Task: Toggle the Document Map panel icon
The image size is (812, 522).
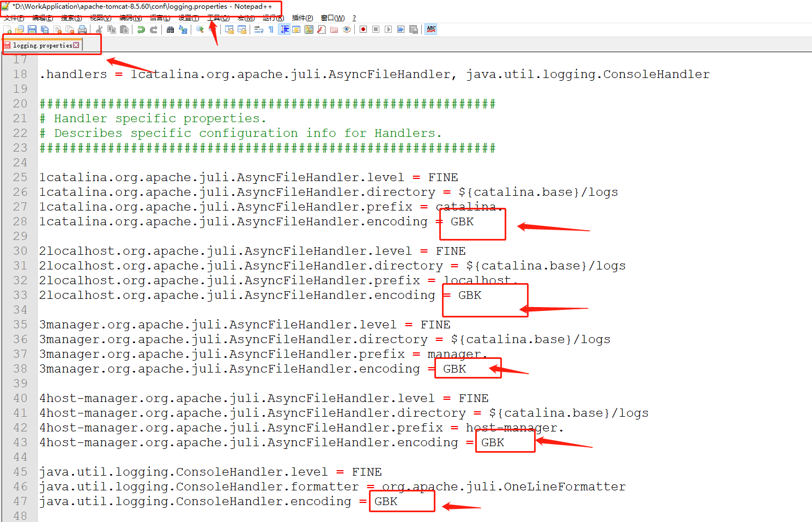Action: (x=309, y=29)
